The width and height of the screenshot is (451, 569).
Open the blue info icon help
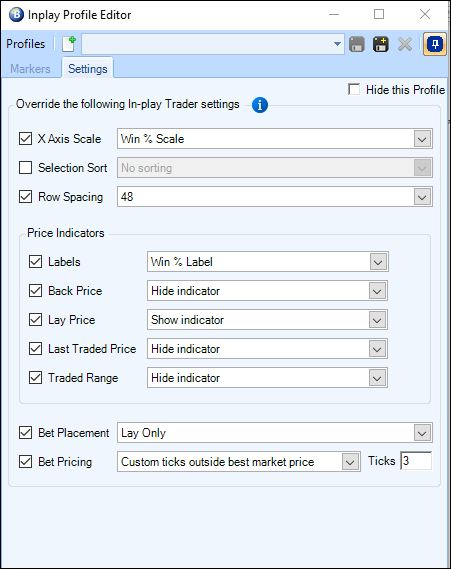click(x=260, y=105)
